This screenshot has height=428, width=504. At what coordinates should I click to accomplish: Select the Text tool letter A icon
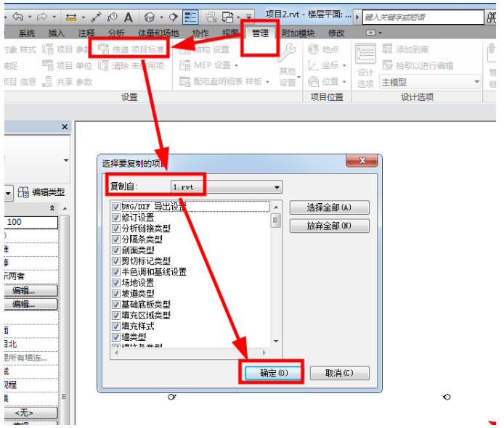(x=129, y=17)
